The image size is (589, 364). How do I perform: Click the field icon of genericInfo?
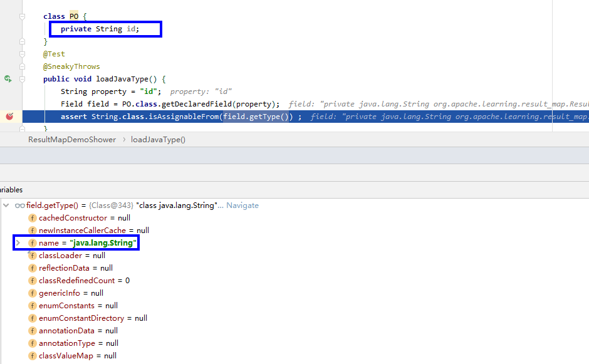pyautogui.click(x=33, y=293)
